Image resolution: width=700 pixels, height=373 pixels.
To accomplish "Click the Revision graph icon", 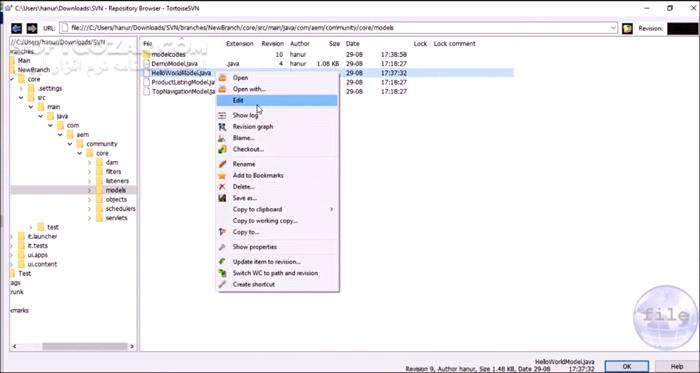I will [x=222, y=127].
